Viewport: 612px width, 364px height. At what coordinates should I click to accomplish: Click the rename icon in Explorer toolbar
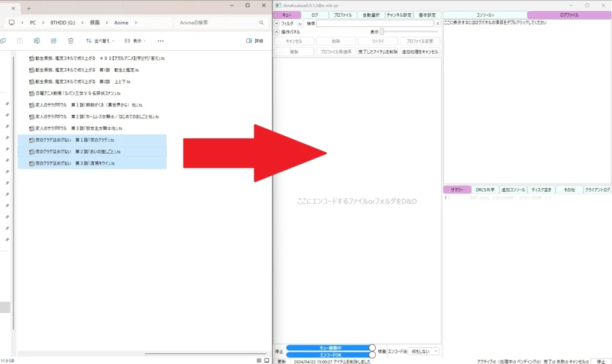tap(36, 41)
